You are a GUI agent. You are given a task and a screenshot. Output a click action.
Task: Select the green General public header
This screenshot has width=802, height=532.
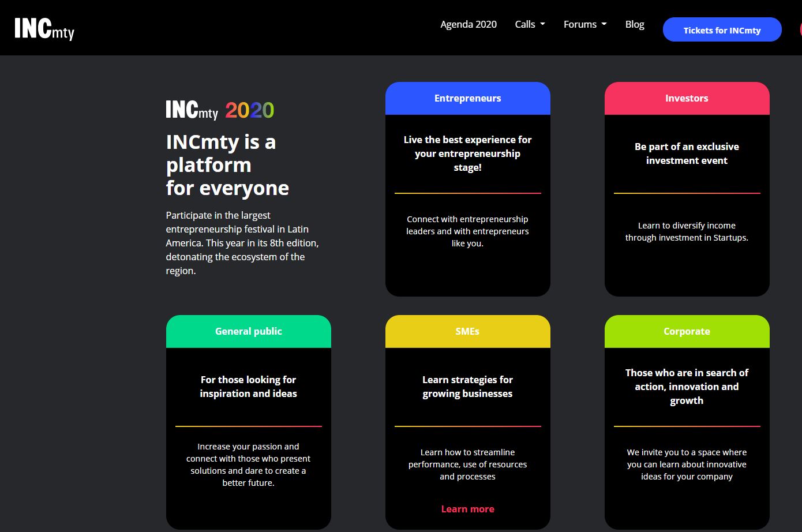tap(248, 331)
